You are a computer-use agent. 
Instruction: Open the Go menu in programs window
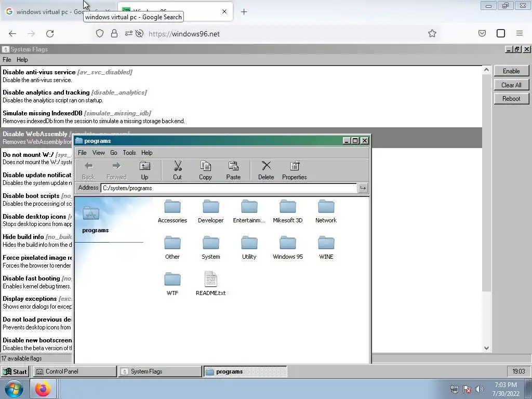click(x=114, y=153)
